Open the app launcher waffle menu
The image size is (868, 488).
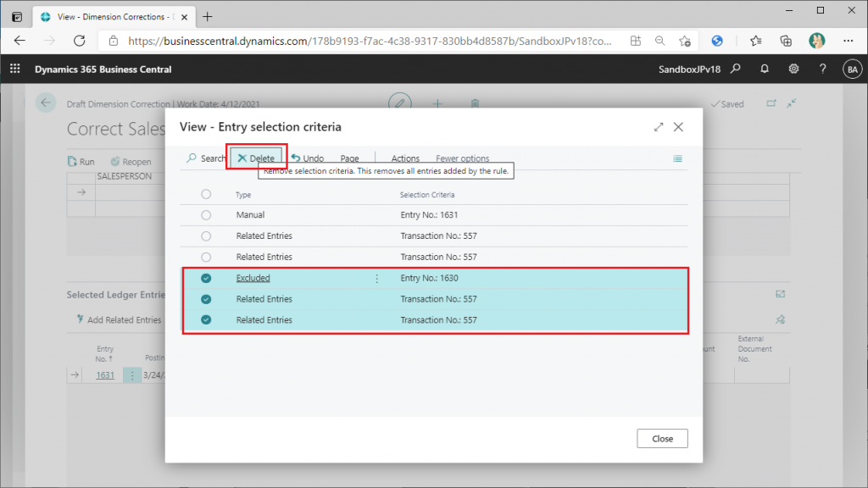click(14, 69)
